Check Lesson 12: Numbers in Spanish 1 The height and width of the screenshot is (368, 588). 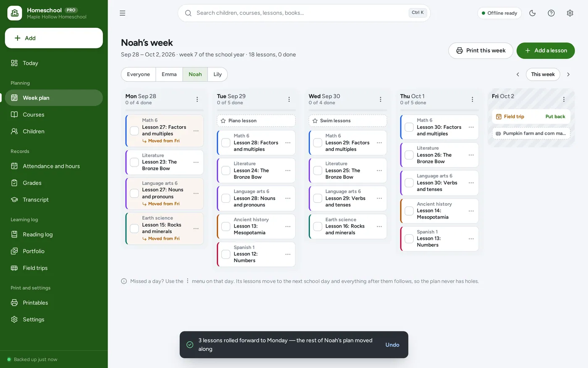pyautogui.click(x=226, y=254)
